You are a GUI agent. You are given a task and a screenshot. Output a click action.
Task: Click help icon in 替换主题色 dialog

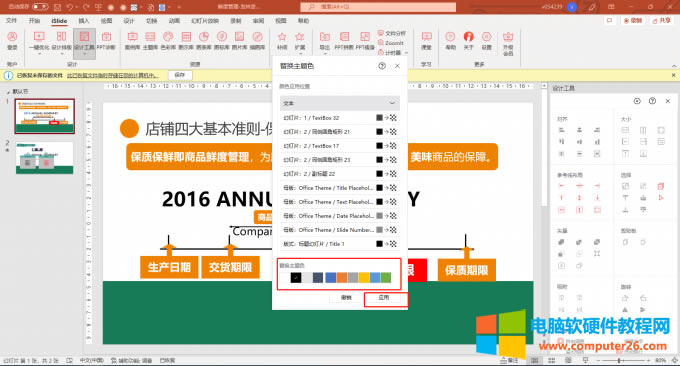click(382, 66)
